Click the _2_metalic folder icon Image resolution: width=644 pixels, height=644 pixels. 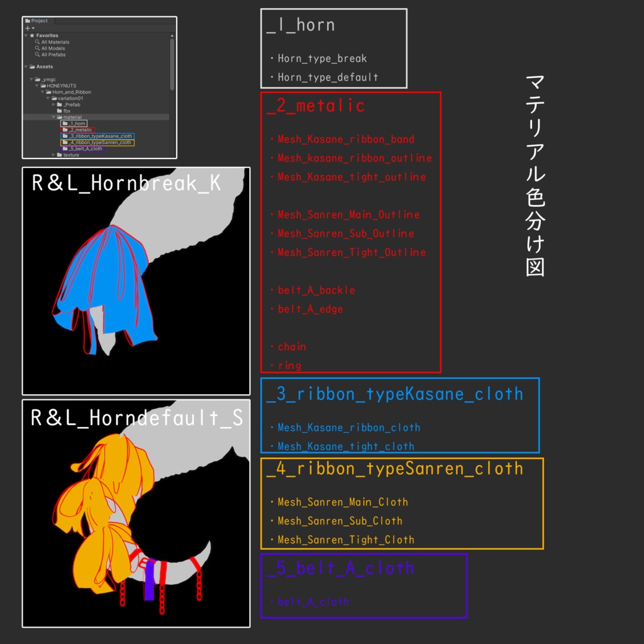point(65,130)
